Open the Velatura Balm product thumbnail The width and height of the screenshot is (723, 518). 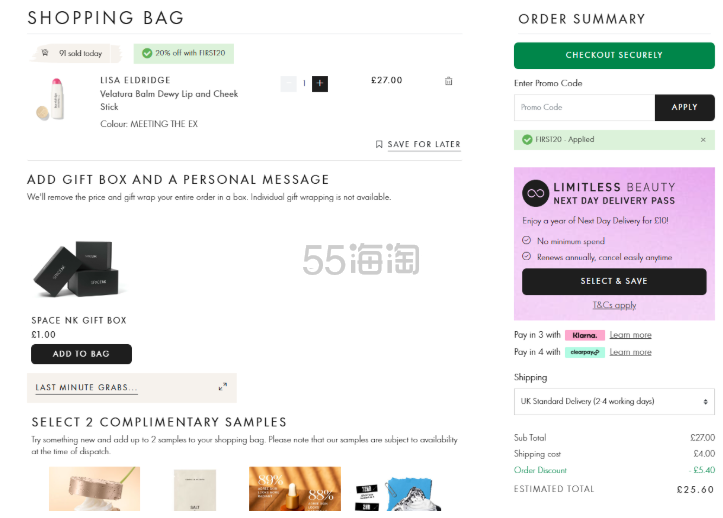click(50, 99)
